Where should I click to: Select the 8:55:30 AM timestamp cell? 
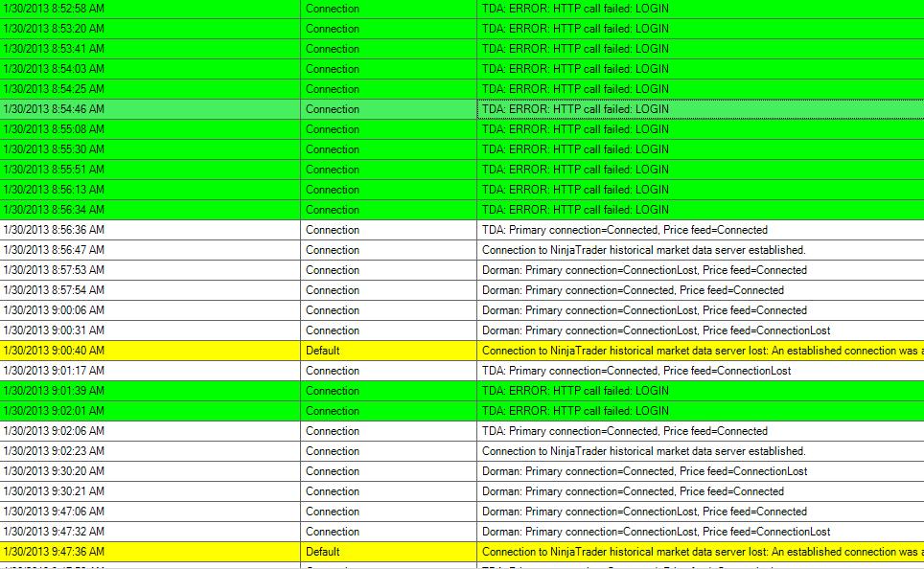click(x=150, y=149)
